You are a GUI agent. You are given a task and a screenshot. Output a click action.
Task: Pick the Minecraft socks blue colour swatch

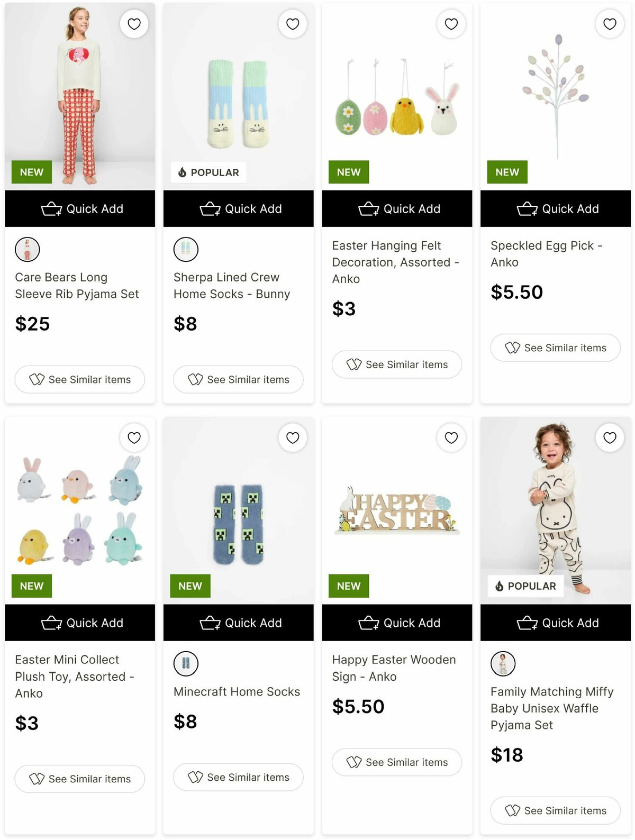tap(186, 663)
